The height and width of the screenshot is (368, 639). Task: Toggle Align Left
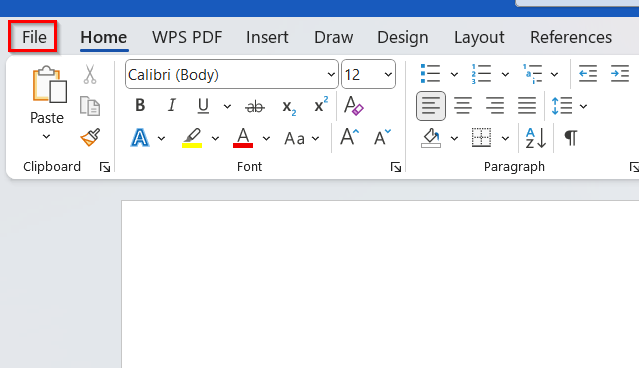point(431,106)
